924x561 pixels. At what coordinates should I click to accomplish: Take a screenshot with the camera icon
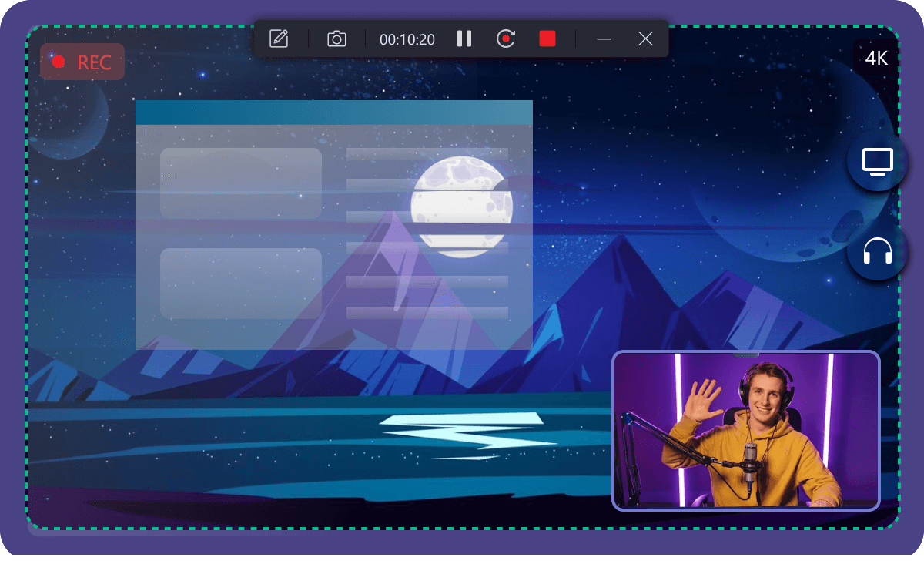(x=336, y=39)
